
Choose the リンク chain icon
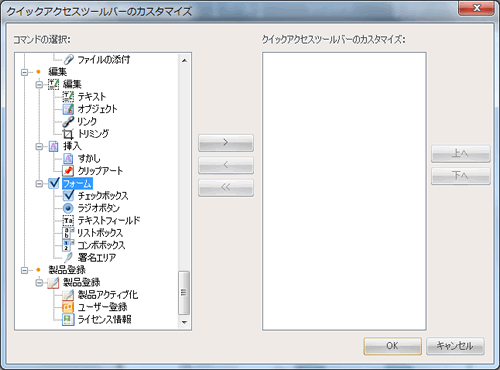pos(68,121)
